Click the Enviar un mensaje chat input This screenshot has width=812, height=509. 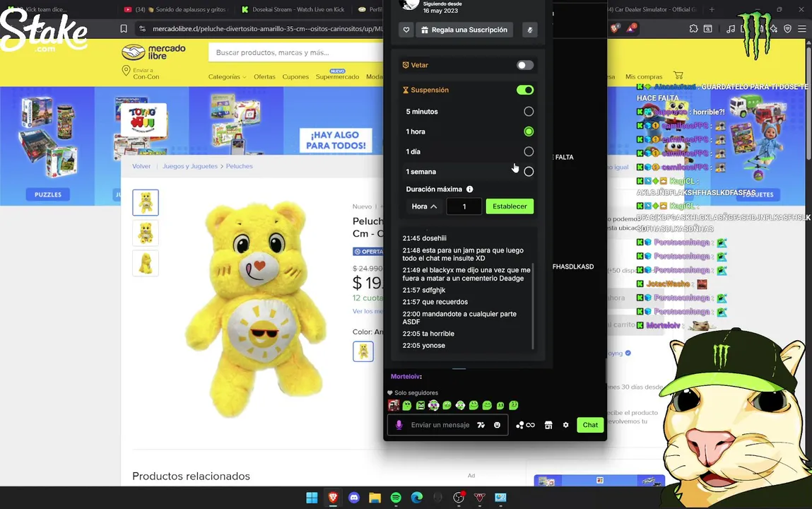[440, 425]
